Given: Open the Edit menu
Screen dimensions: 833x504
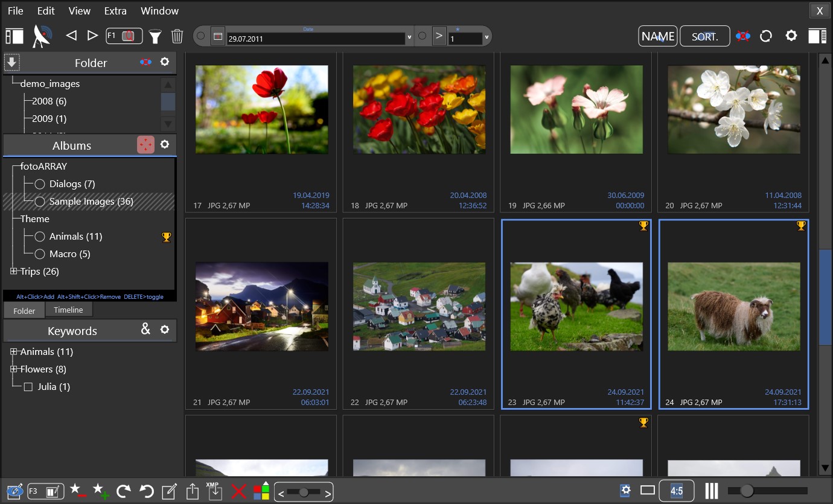Looking at the screenshot, I should pos(46,11).
